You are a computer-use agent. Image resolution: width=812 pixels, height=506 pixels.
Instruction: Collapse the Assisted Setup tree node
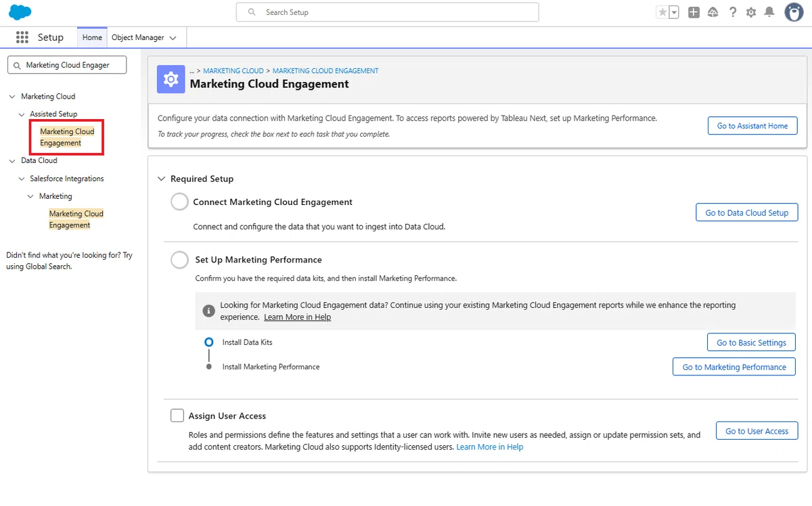(x=22, y=114)
